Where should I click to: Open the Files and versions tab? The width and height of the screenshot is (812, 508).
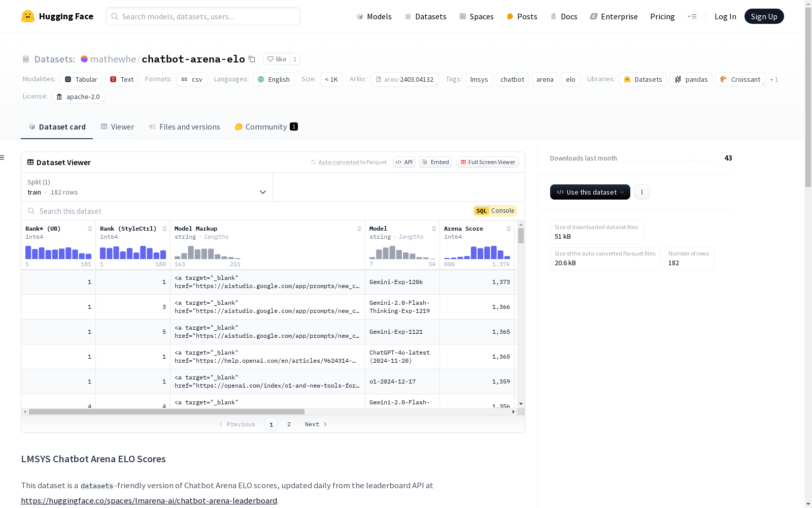(184, 127)
